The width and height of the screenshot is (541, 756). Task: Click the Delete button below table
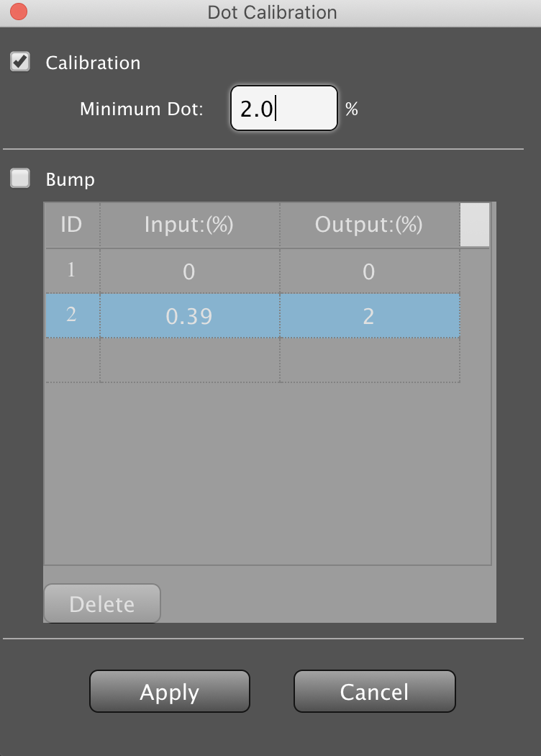102,603
